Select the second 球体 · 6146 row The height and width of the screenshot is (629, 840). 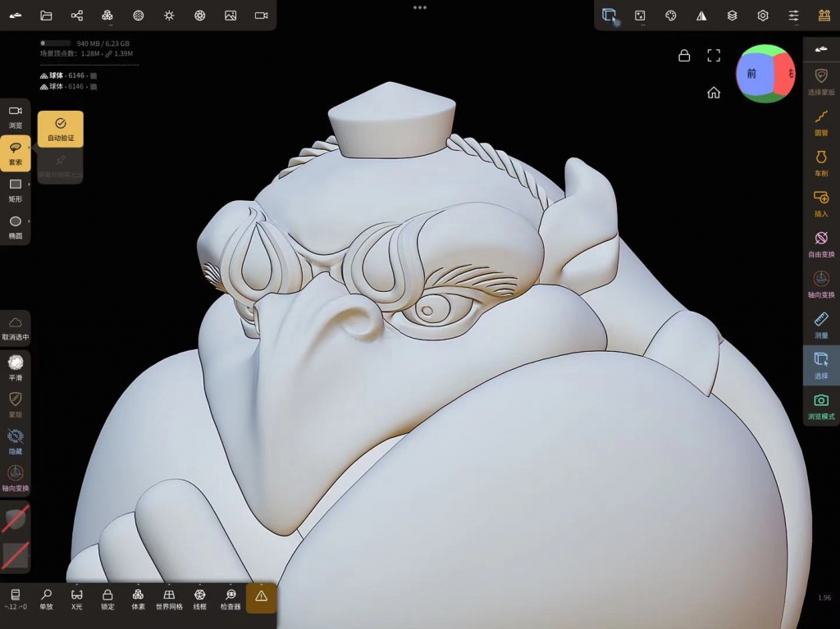pos(69,86)
